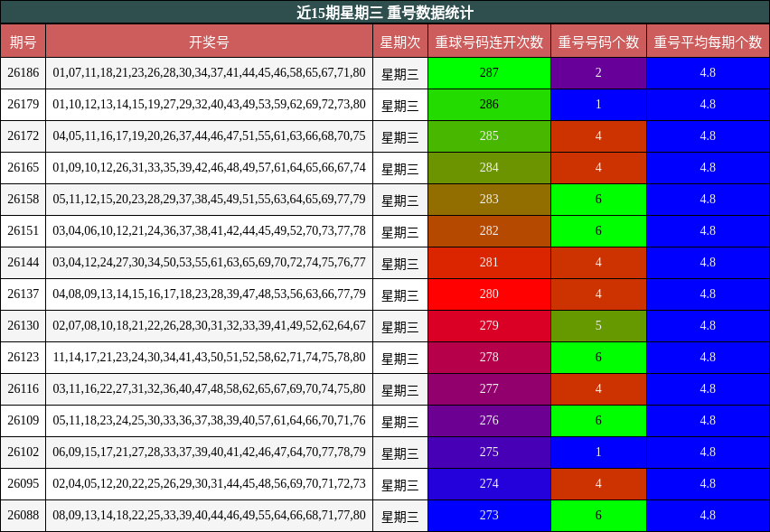Click the 重号平均每期个数 column header
The image size is (770, 532).
click(x=708, y=42)
